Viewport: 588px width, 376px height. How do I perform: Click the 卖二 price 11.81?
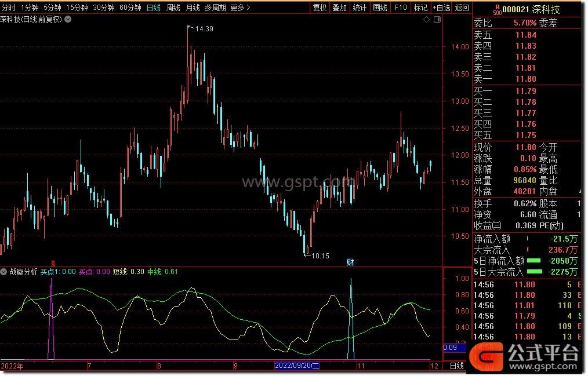point(526,68)
